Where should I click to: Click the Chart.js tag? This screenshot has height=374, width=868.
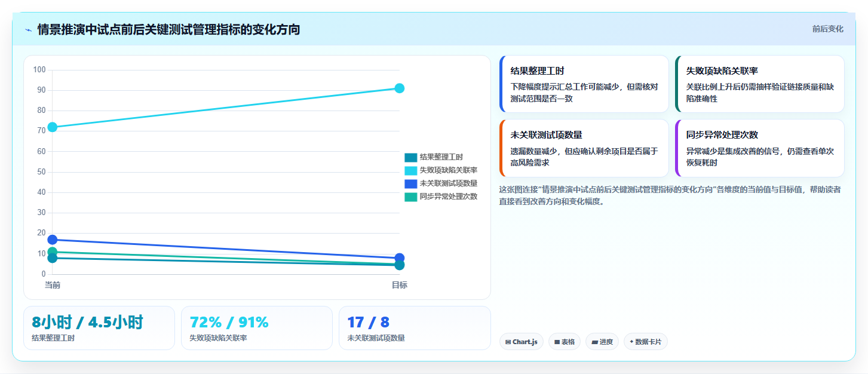(521, 342)
